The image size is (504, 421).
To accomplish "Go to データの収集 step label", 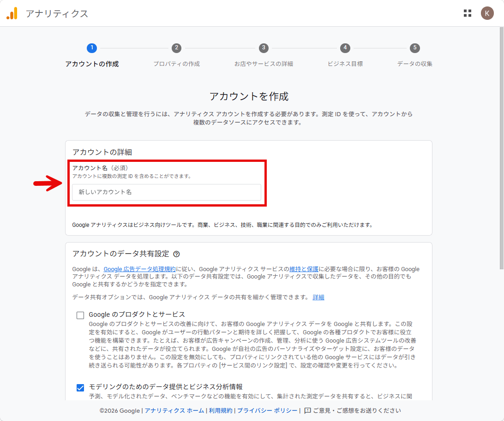I will pos(414,64).
